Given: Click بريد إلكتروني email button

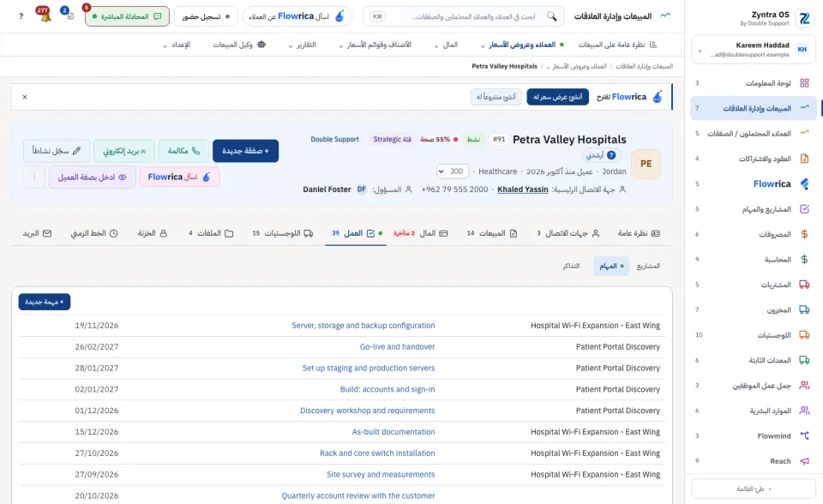Looking at the screenshot, I should [x=124, y=151].
